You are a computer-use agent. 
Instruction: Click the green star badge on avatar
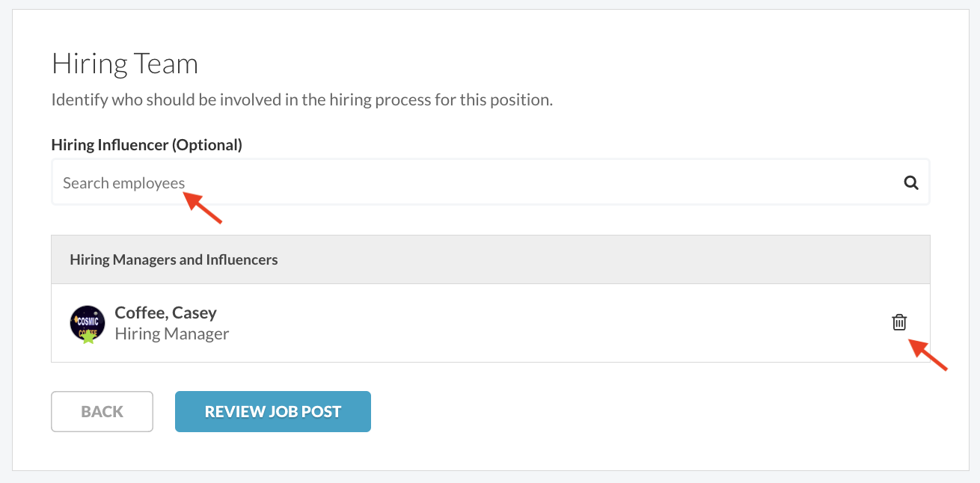point(88,336)
